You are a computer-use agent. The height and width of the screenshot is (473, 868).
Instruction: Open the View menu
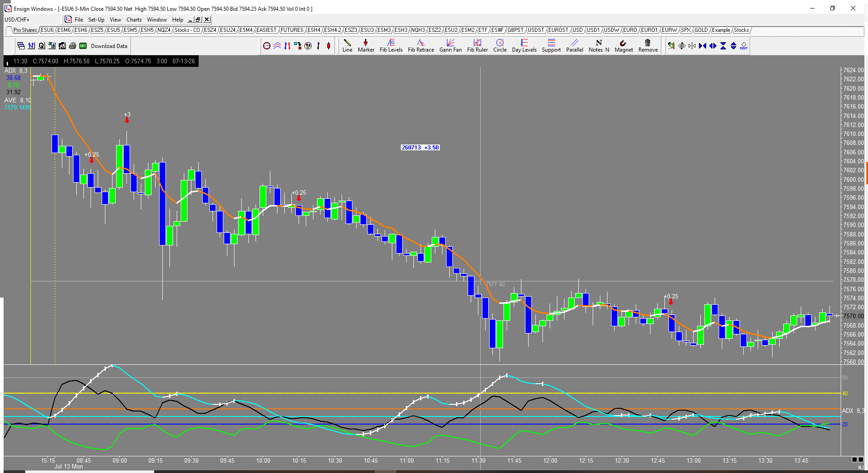click(x=115, y=20)
